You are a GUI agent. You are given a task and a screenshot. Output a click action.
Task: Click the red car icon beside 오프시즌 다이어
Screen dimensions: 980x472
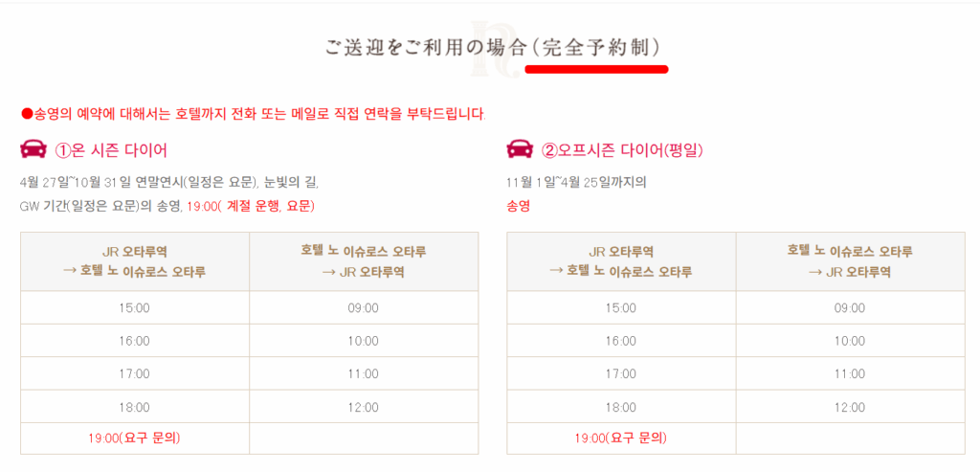520,149
